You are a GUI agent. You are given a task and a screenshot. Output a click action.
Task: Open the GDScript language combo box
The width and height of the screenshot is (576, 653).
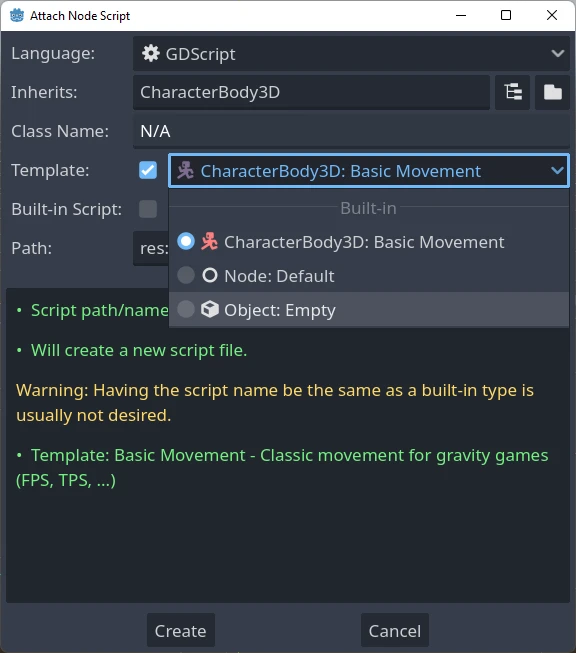pos(351,53)
